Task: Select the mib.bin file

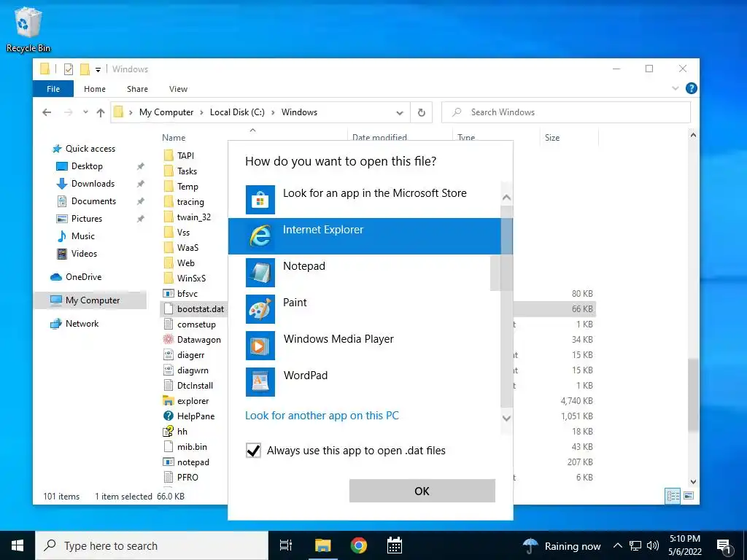Action: 185,447
